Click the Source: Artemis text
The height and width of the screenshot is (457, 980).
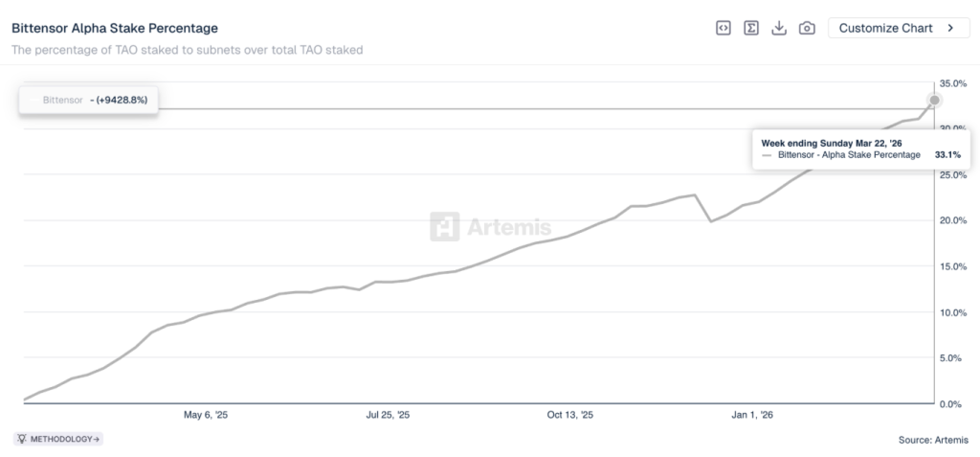[x=933, y=440]
